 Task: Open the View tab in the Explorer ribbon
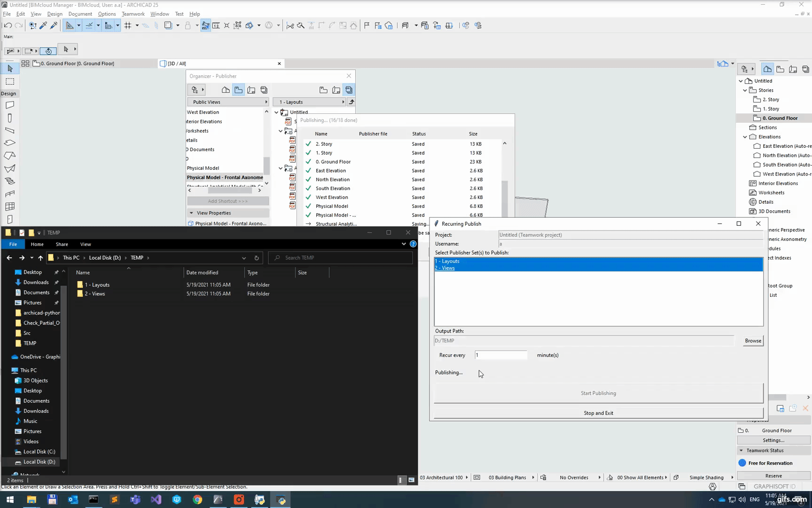pos(86,244)
